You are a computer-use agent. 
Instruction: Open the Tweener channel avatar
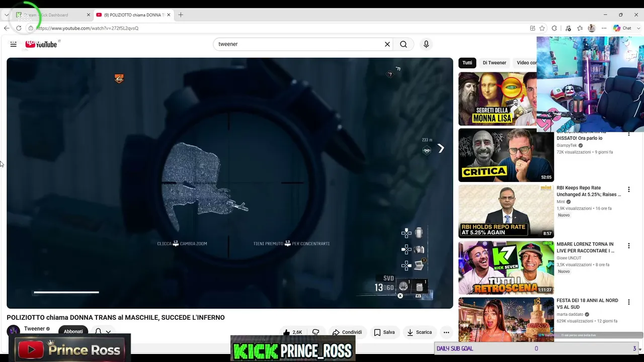pyautogui.click(x=13, y=331)
